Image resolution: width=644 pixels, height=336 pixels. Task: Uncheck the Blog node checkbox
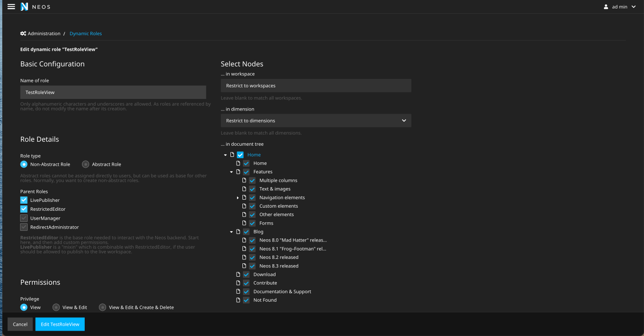point(246,232)
